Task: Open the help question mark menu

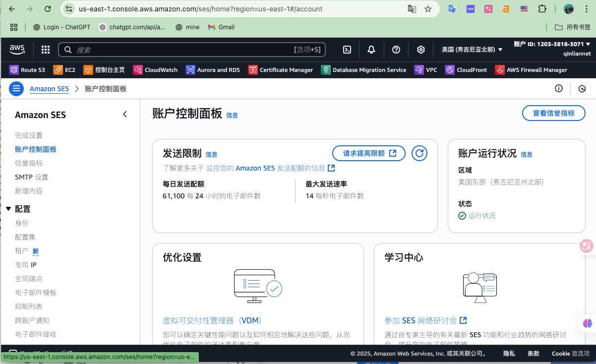Action: (396, 50)
